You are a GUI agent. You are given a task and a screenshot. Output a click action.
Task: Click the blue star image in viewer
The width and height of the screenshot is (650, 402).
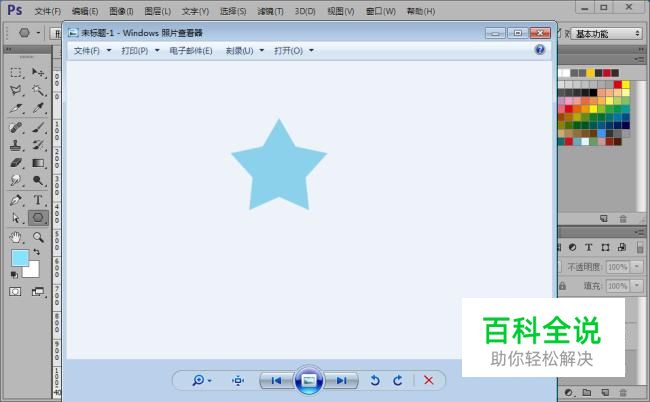point(279,165)
